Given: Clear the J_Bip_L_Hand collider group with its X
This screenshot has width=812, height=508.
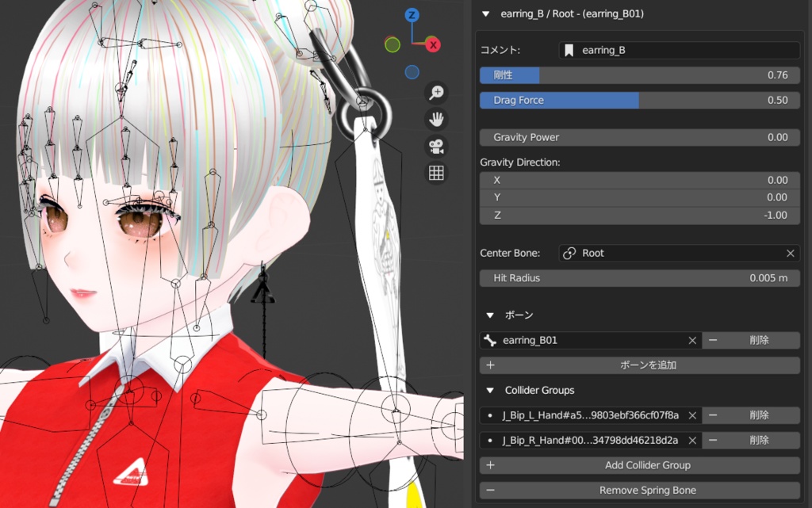Looking at the screenshot, I should pyautogui.click(x=692, y=414).
